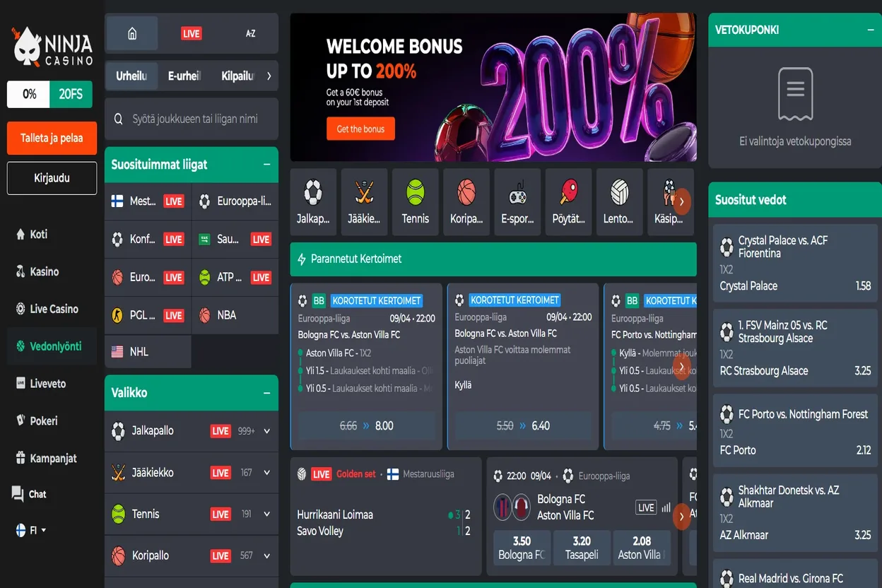Select the Tennis sport icon tile
The image size is (882, 588).
click(x=415, y=201)
